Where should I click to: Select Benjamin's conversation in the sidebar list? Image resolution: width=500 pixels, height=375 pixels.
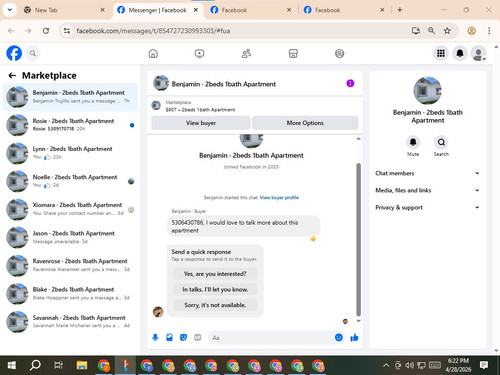tap(70, 97)
